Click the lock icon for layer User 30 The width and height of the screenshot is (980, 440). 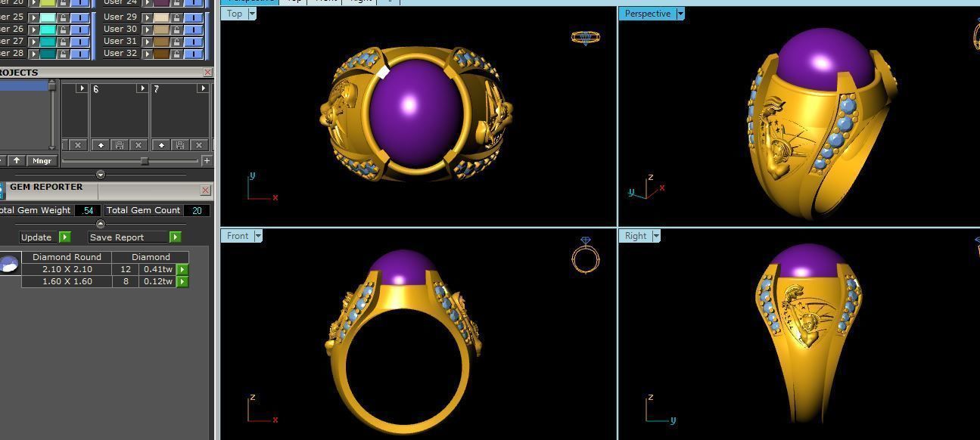[176, 29]
